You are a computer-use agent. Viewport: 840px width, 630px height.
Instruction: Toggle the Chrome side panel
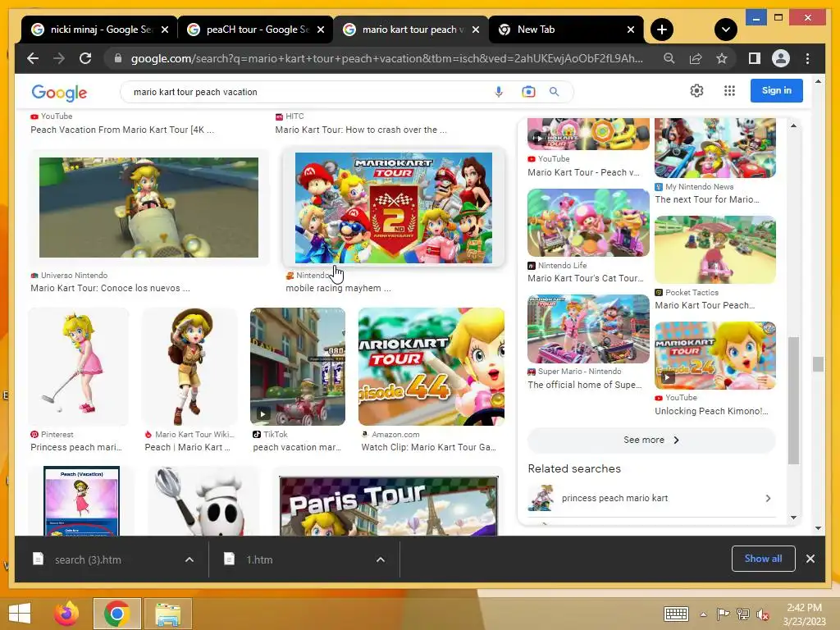755,58
